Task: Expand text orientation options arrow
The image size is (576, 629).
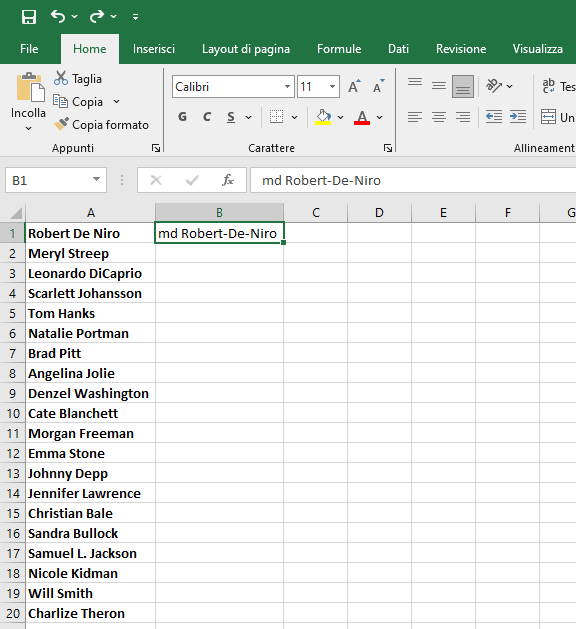Action: click(509, 86)
